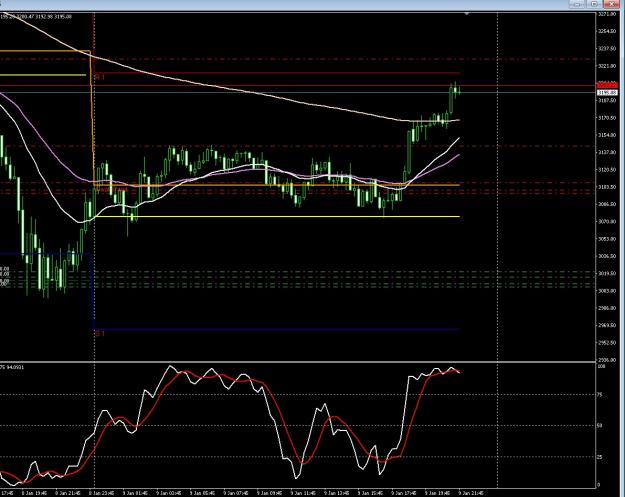The image size is (625, 497).
Task: Click the 50 level on stochastic scale
Action: tap(599, 426)
